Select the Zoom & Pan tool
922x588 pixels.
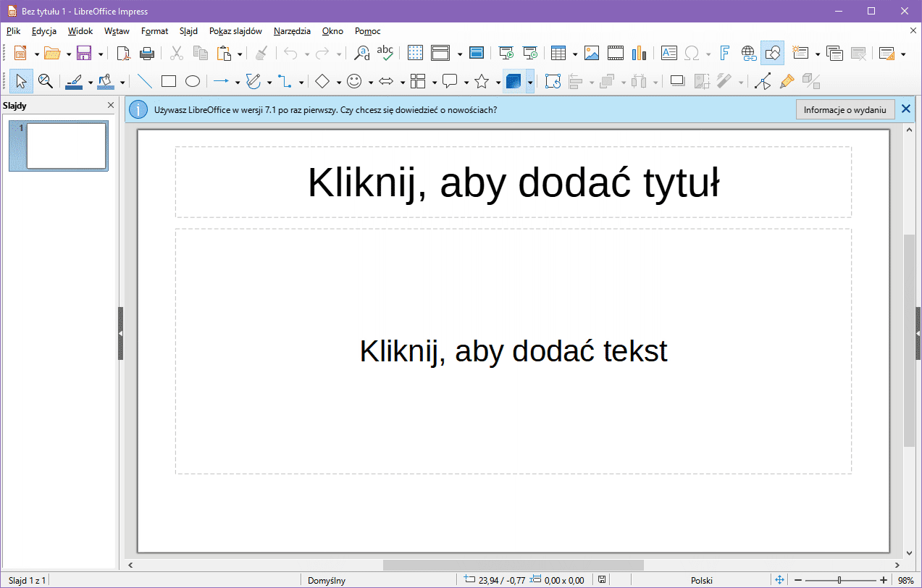pyautogui.click(x=45, y=81)
